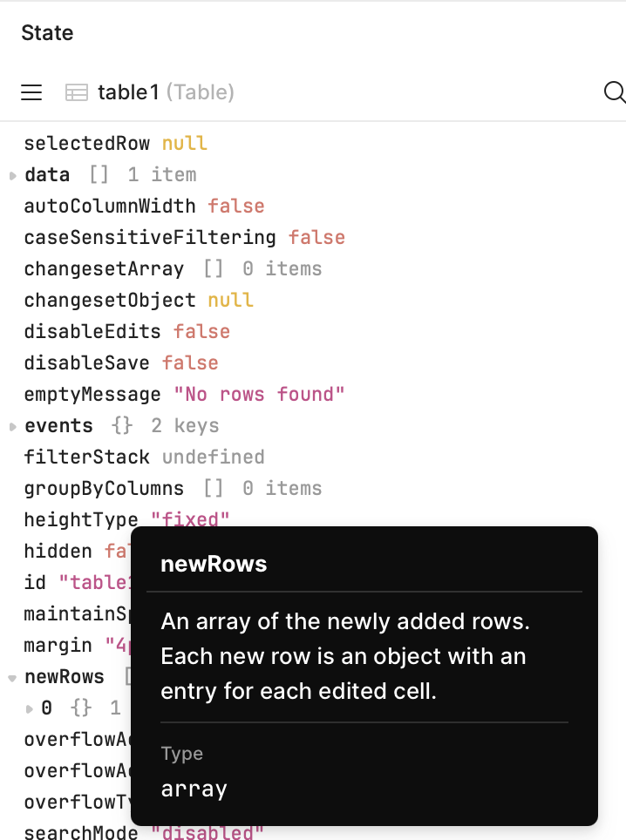Viewport: 626px width, 840px height.
Task: Expand the events object node
Action: [x=13, y=426]
